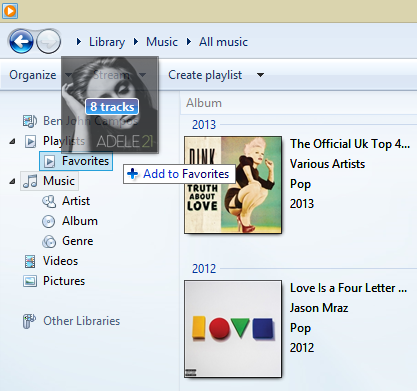
Task: Open Other Libraries
Action: coord(82,321)
